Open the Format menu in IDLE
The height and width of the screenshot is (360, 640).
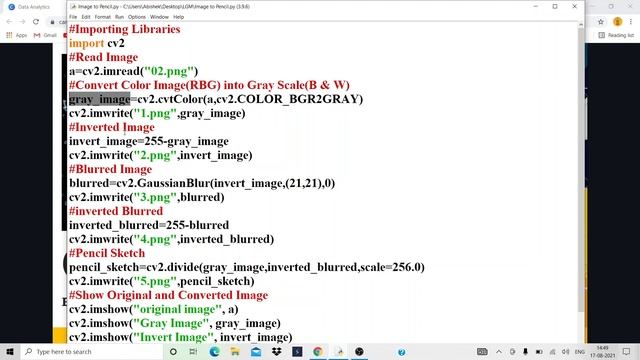102,17
